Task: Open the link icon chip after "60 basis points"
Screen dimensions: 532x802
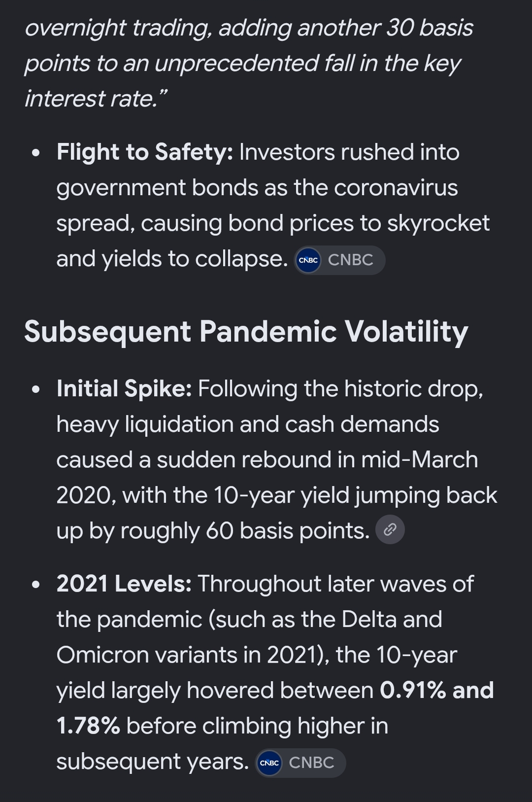Action: click(x=390, y=530)
